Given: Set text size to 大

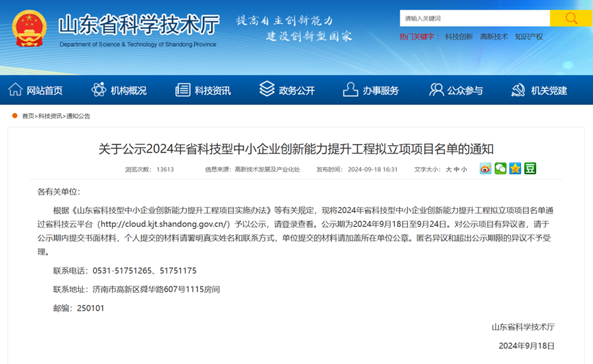Looking at the screenshot, I should 448,169.
